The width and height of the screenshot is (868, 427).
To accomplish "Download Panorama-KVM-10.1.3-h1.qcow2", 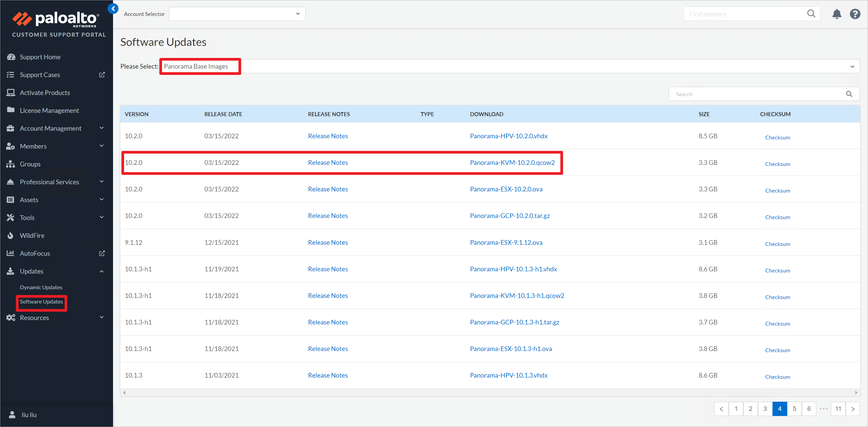I will [x=517, y=296].
